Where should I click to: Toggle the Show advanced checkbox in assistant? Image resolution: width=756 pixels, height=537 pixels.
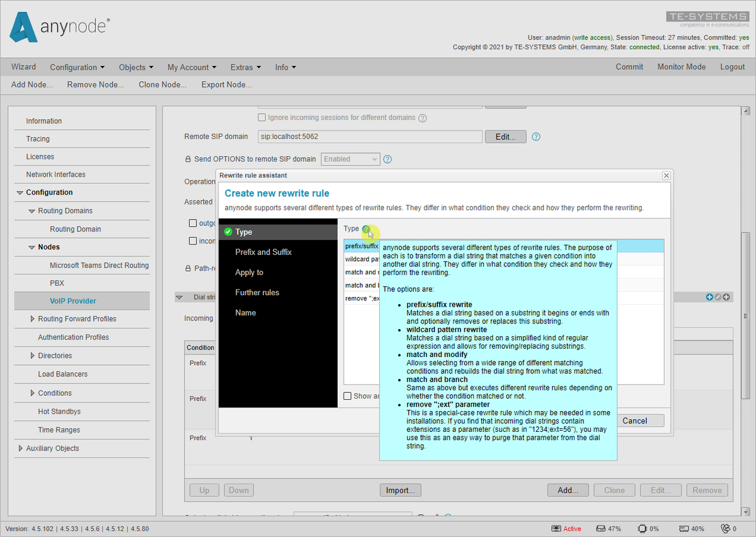click(x=347, y=396)
